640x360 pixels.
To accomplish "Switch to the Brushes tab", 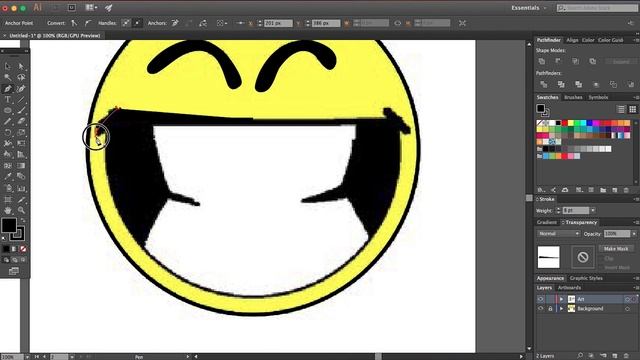I will (573, 98).
